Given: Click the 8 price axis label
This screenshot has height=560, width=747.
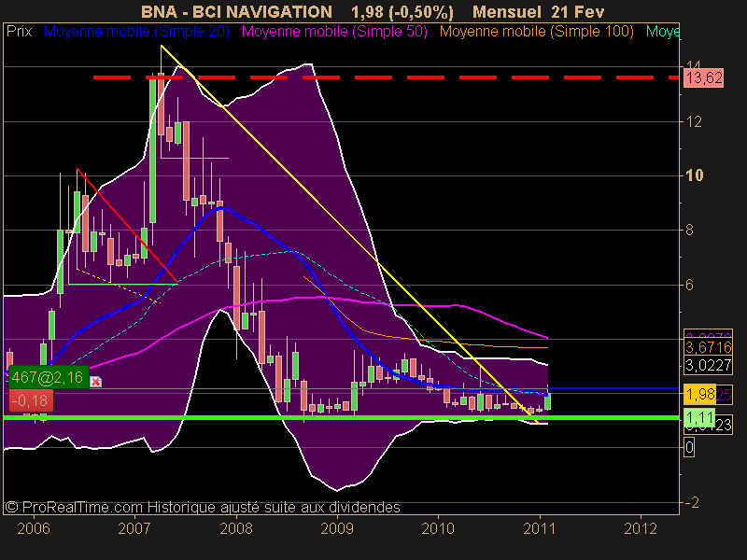Looking at the screenshot, I should [689, 231].
